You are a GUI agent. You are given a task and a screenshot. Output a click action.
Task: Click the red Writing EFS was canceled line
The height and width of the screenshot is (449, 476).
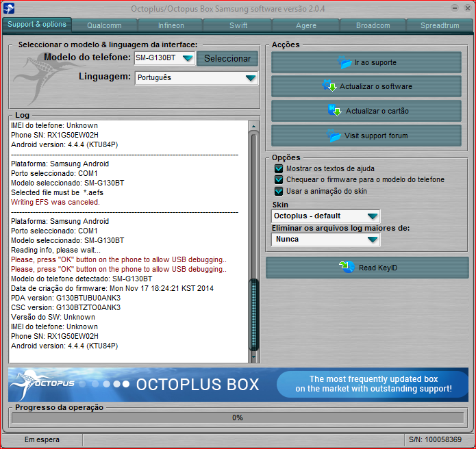tap(55, 202)
